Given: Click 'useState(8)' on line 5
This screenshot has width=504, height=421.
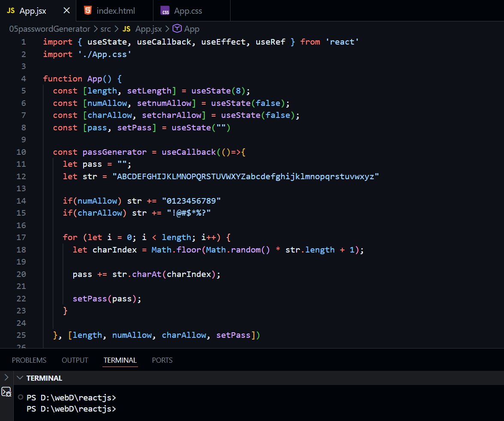Looking at the screenshot, I should (218, 91).
